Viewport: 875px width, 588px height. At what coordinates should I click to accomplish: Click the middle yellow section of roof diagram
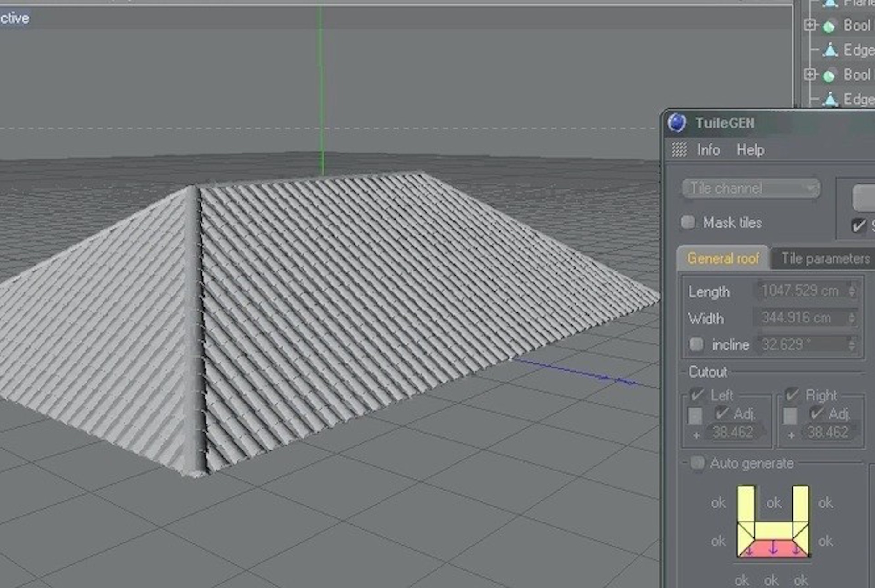(x=773, y=531)
